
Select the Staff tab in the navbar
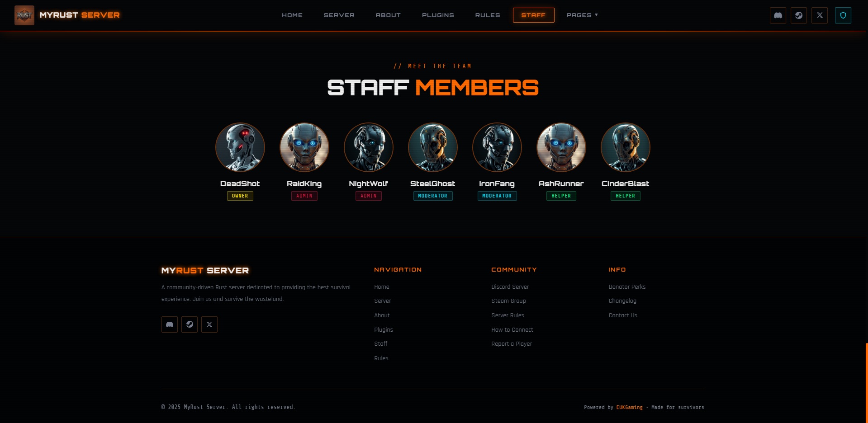tap(533, 15)
